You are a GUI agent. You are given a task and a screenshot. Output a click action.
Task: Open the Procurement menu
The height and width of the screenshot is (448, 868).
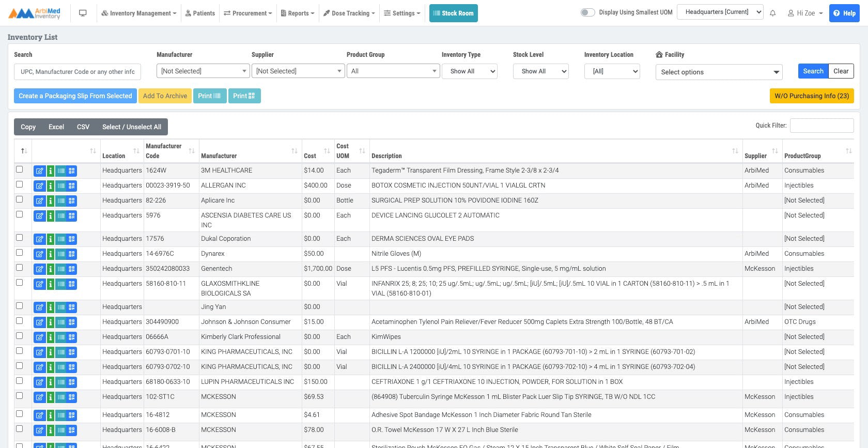pyautogui.click(x=247, y=13)
